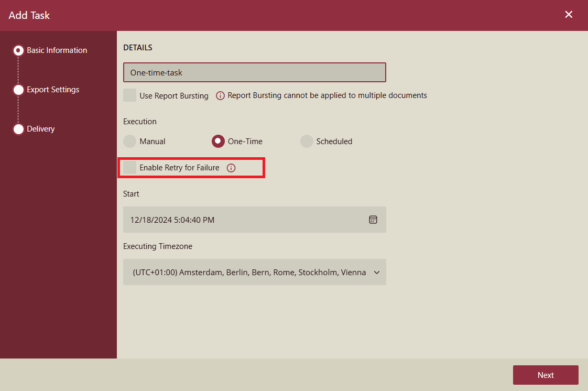Image resolution: width=588 pixels, height=391 pixels.
Task: Click the Executing Timezone label
Action: click(x=158, y=246)
